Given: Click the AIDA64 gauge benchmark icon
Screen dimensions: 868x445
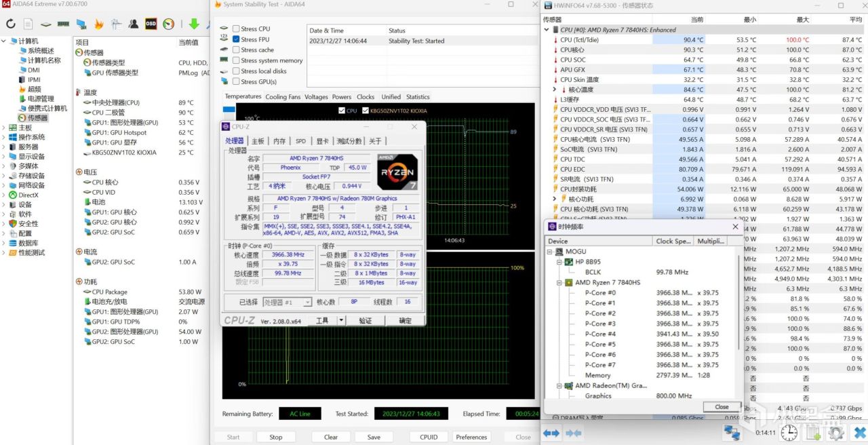Looking at the screenshot, I should [169, 24].
